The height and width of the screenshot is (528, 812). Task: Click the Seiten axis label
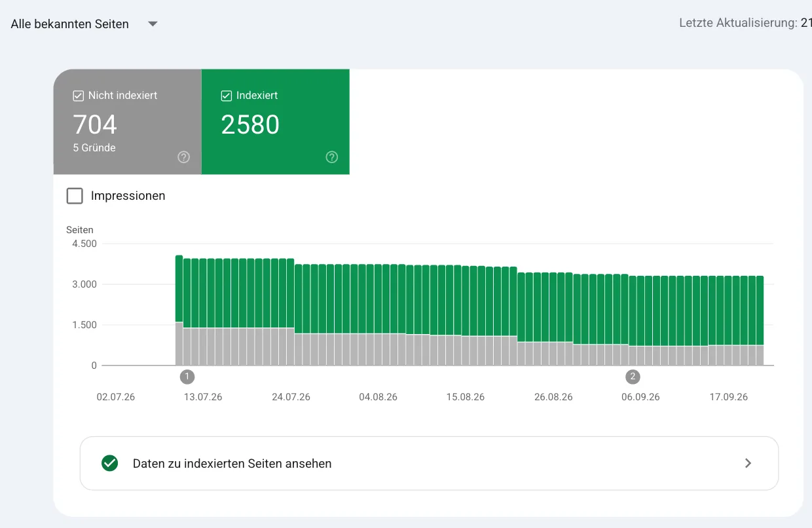tap(80, 230)
